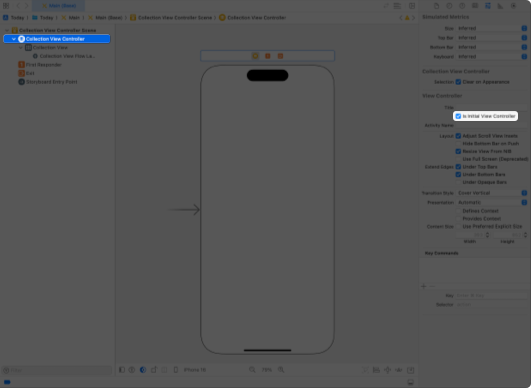This screenshot has height=388, width=531.
Task: Open the Bottom Bar simulated metrics dropdown
Action: [x=492, y=47]
